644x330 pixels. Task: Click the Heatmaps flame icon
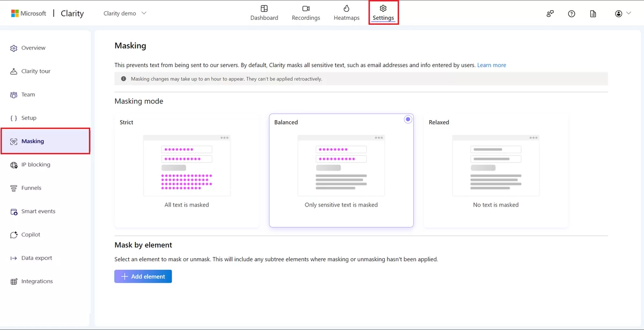click(x=346, y=9)
